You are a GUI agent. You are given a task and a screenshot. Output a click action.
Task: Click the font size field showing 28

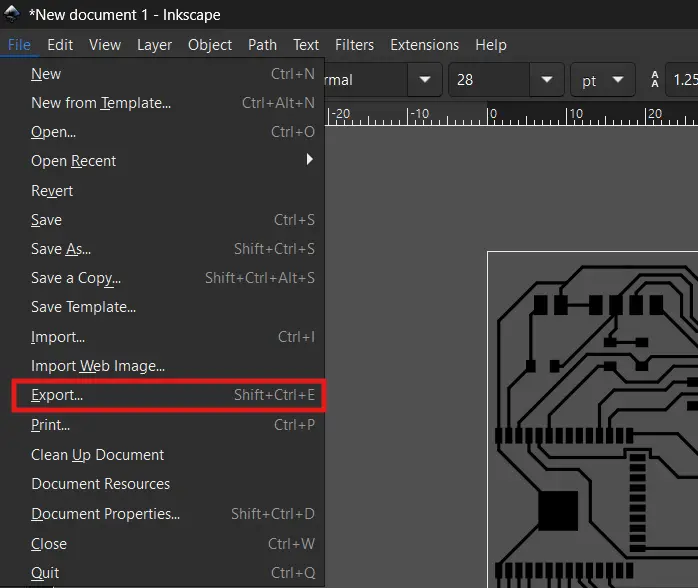click(x=489, y=80)
